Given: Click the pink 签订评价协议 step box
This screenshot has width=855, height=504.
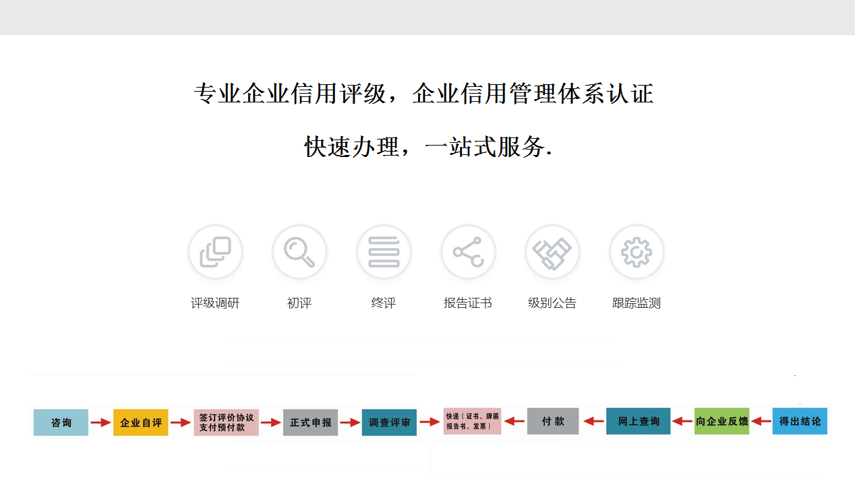Looking at the screenshot, I should 227,422.
